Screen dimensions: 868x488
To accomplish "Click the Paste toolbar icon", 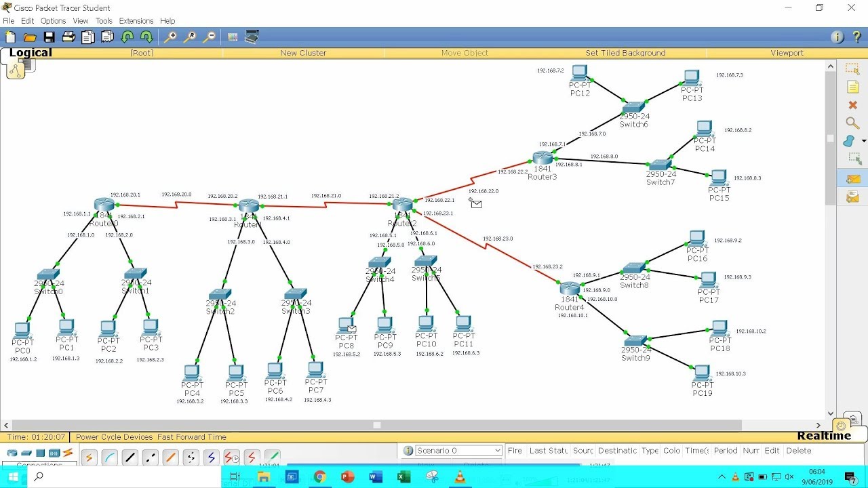I will coord(107,37).
